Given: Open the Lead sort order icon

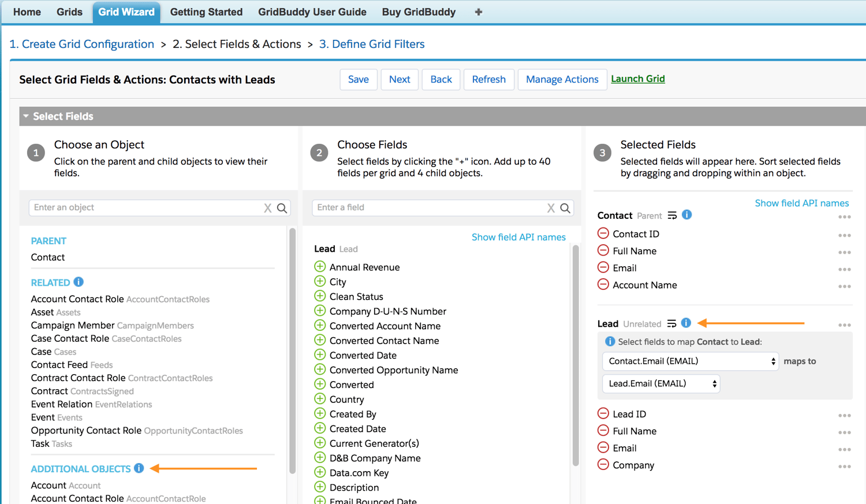Looking at the screenshot, I should click(x=671, y=323).
